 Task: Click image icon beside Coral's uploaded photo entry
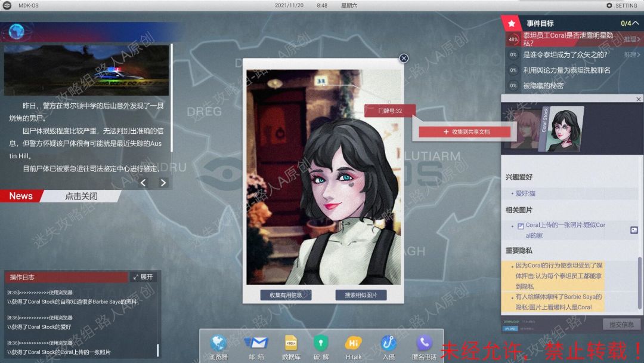(634, 230)
